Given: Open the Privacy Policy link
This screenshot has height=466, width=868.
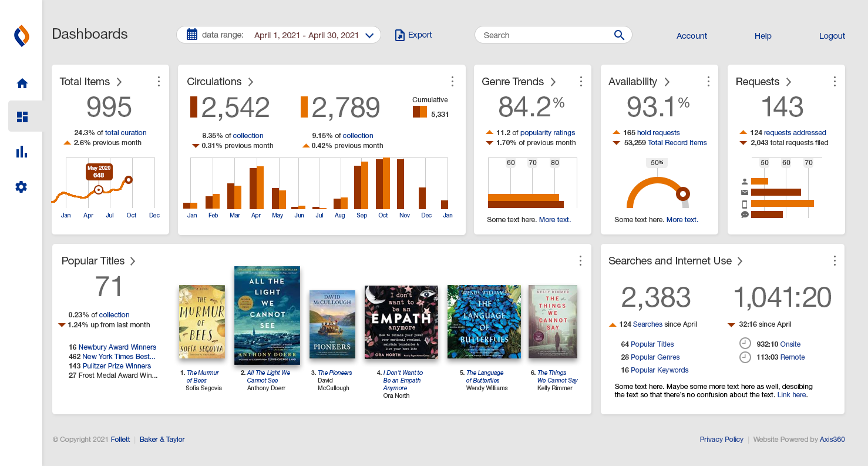Looking at the screenshot, I should click(721, 440).
